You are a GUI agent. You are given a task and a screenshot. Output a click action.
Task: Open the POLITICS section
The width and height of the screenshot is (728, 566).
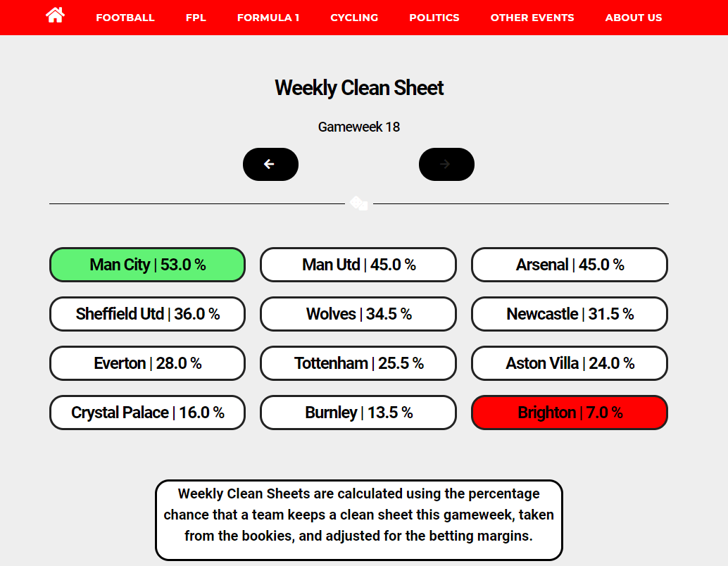434,18
